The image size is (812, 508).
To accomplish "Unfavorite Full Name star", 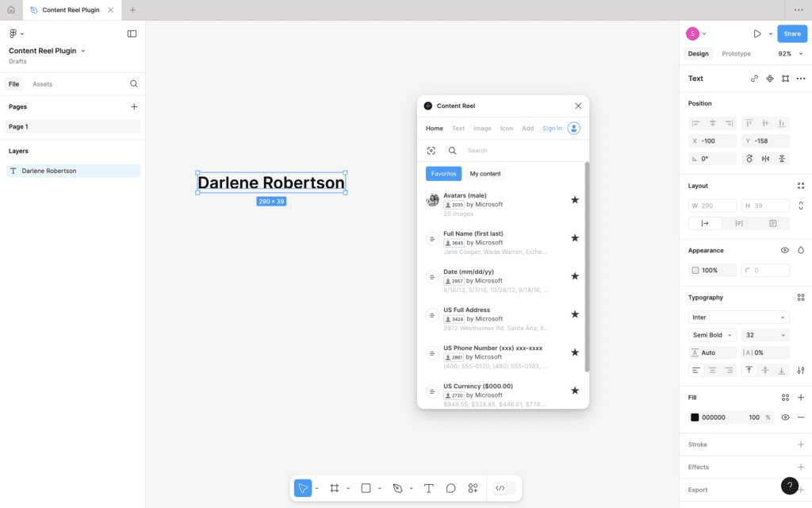I will 575,238.
